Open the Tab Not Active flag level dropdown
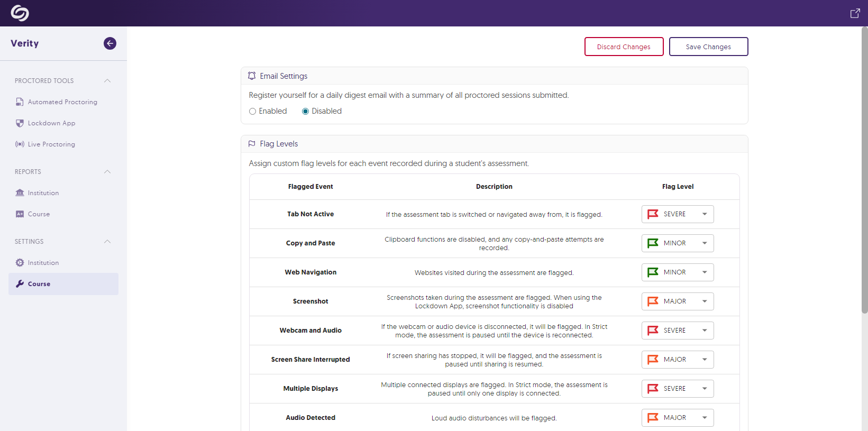868x431 pixels. click(x=678, y=214)
